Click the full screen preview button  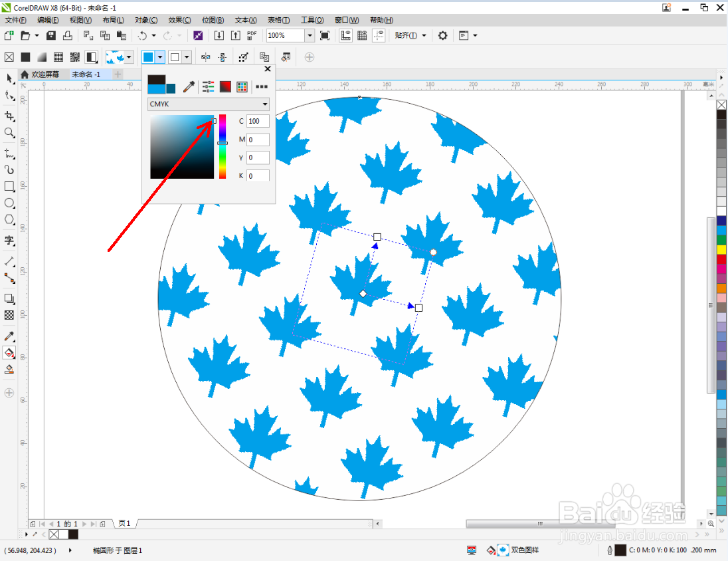pos(325,35)
